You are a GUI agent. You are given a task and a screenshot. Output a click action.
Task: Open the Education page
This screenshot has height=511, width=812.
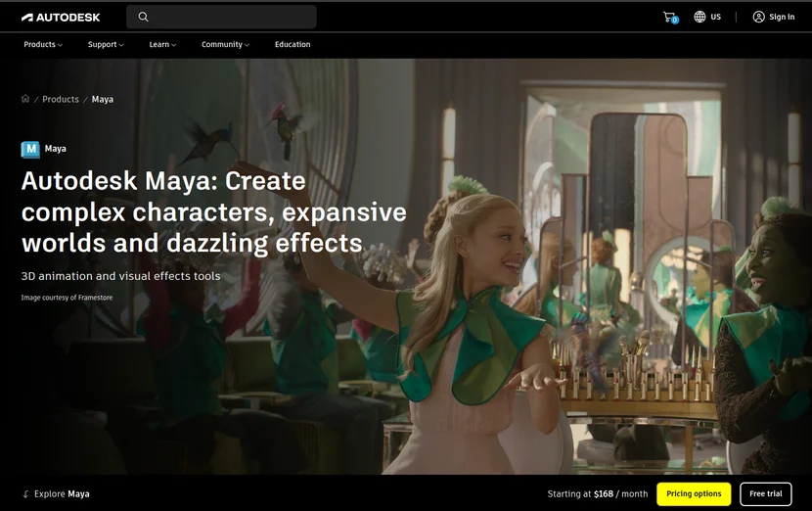[x=293, y=45]
